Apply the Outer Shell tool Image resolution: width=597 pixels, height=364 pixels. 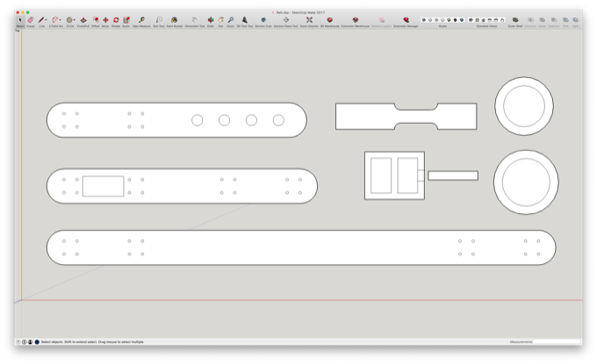pyautogui.click(x=515, y=22)
